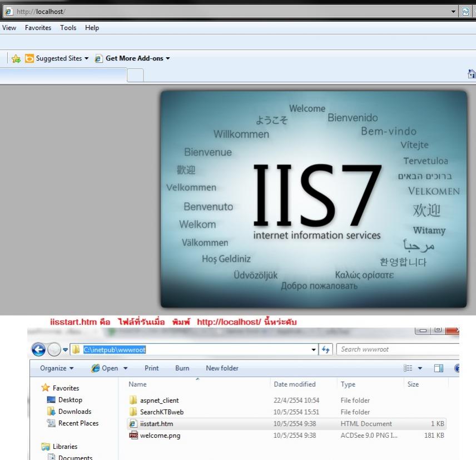This screenshot has width=476, height=460.
Task: Open a new browser tab
Action: (x=135, y=75)
